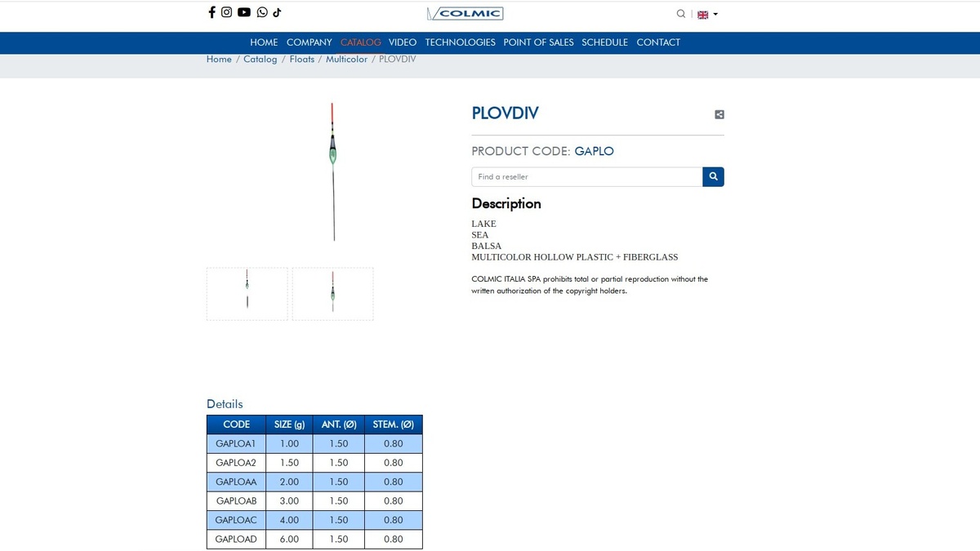Follow Multicolor breadcrumb link
The image size is (980, 551).
(x=346, y=60)
